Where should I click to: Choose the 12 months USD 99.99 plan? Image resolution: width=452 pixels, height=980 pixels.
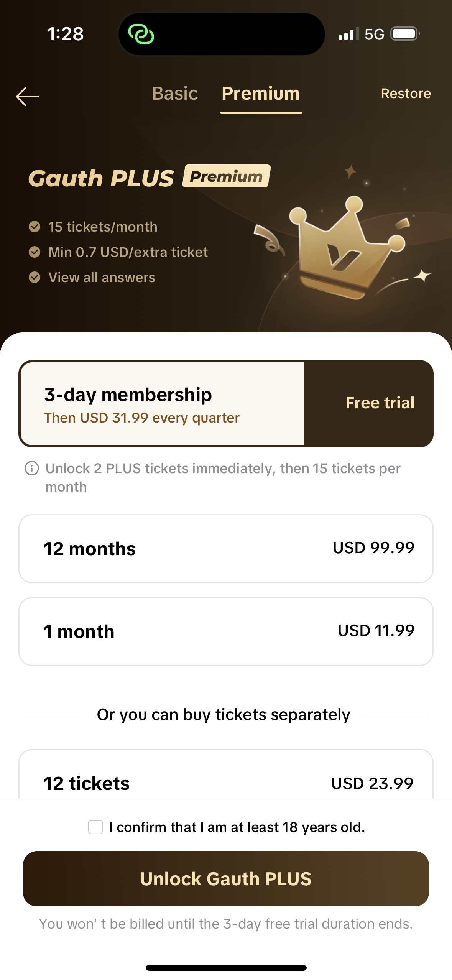226,548
